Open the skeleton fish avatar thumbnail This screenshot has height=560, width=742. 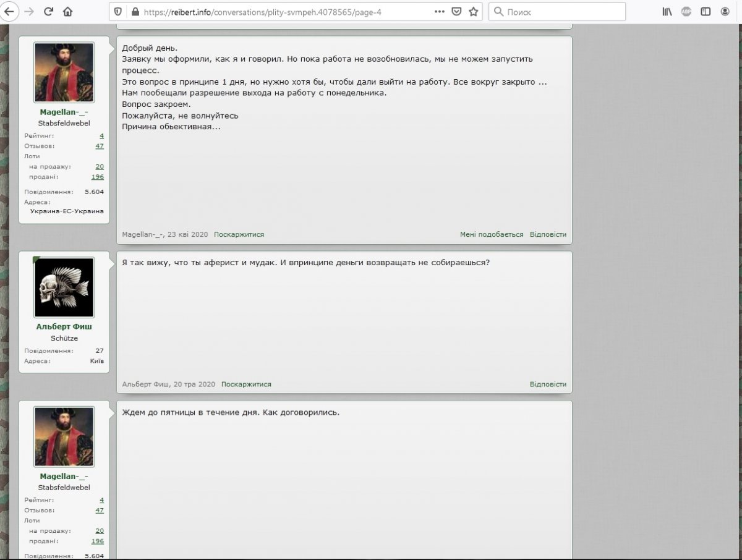(64, 287)
